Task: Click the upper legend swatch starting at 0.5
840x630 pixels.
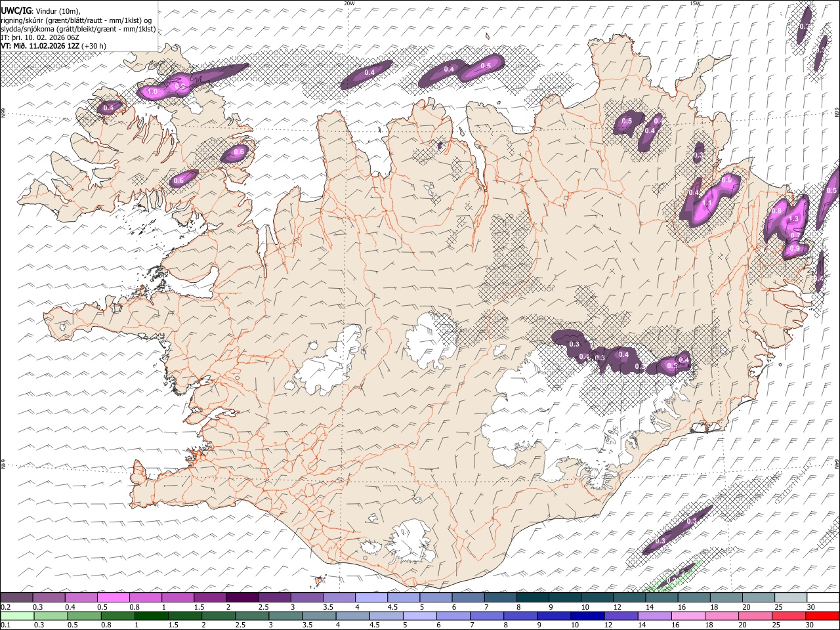Action: (x=113, y=598)
